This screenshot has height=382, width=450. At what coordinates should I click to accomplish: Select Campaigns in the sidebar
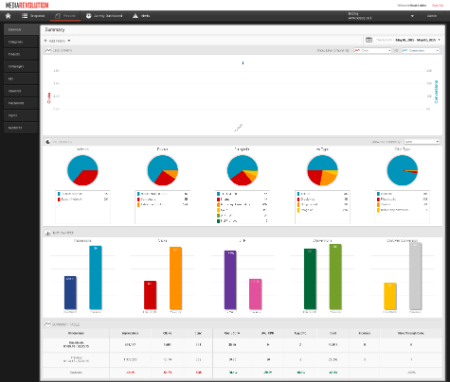pyautogui.click(x=21, y=66)
